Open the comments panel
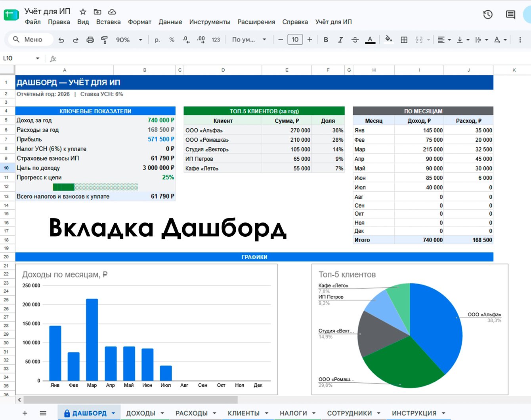Screen dimensions: 531x420 point(510,15)
